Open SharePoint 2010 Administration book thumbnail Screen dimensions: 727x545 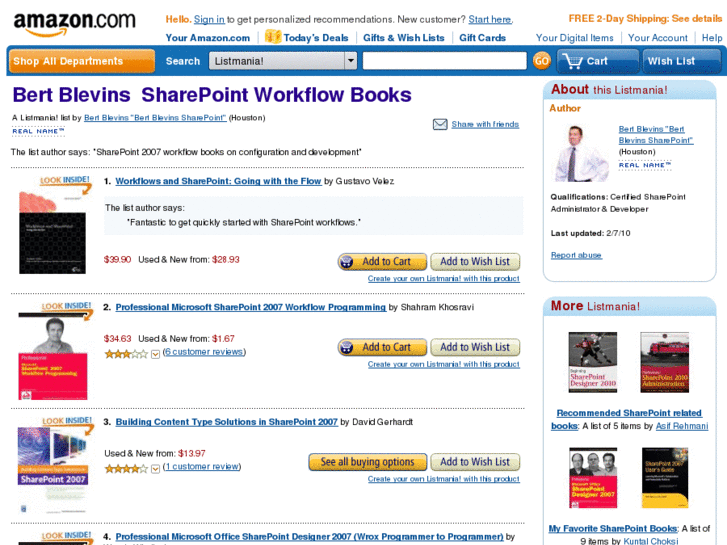[664, 362]
